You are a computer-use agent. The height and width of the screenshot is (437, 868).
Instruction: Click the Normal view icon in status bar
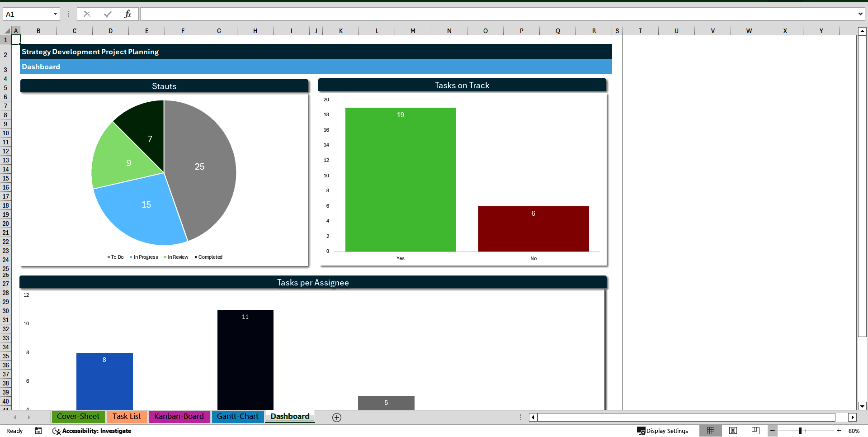click(x=711, y=431)
